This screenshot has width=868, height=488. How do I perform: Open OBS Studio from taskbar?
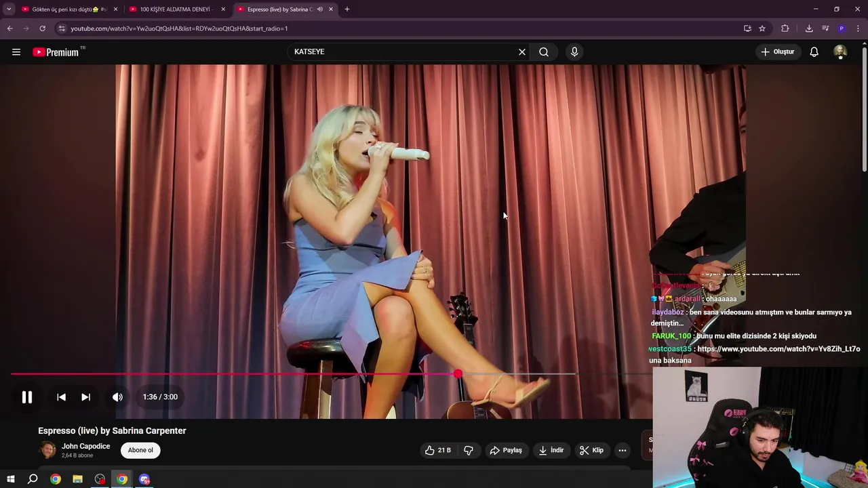pyautogui.click(x=100, y=479)
